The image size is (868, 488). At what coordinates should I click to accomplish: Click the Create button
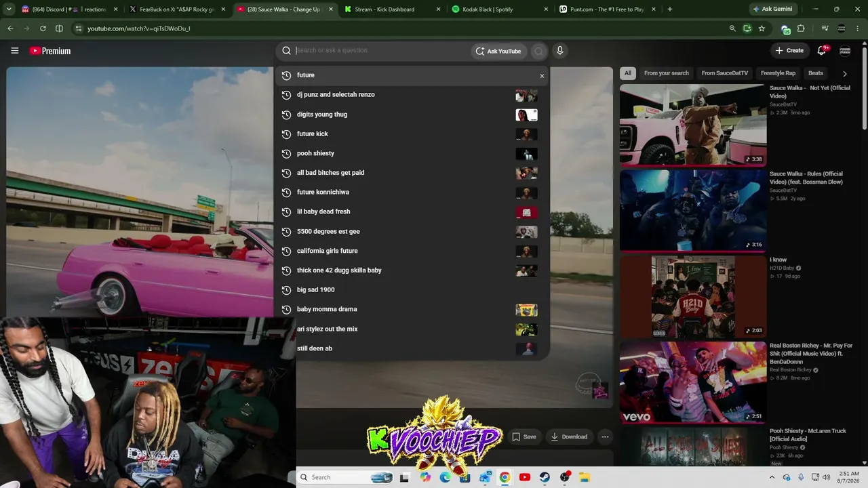coord(789,51)
